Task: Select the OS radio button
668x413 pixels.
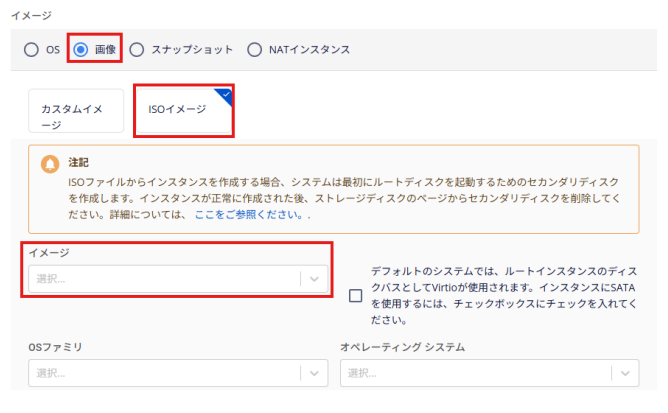Action: pyautogui.click(x=32, y=50)
